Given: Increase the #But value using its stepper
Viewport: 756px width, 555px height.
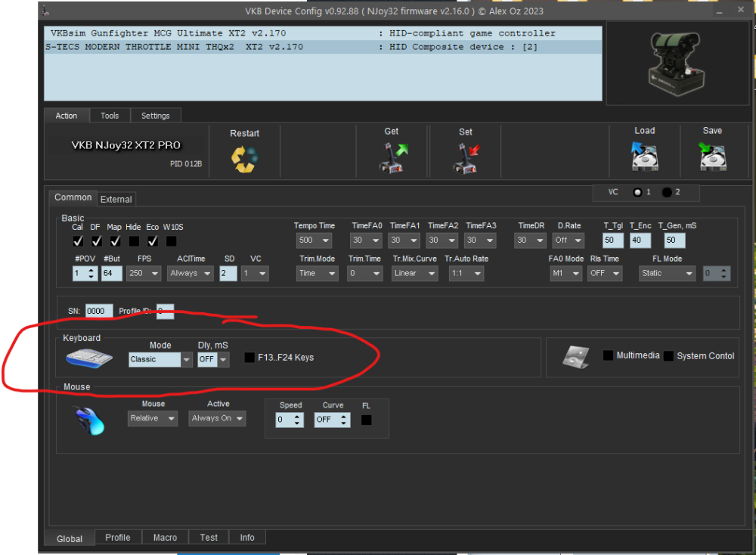Looking at the screenshot, I should point(120,270).
